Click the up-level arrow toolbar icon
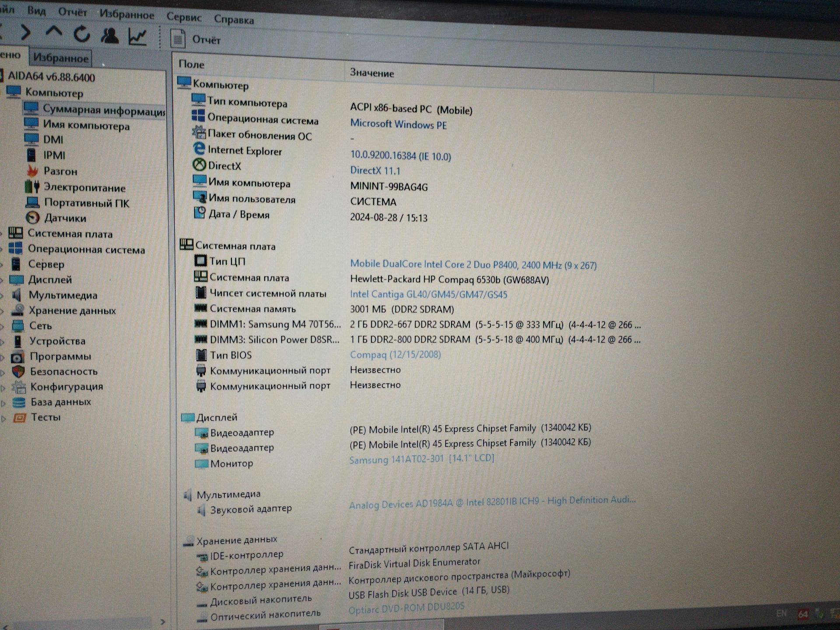The height and width of the screenshot is (630, 840). pos(54,32)
